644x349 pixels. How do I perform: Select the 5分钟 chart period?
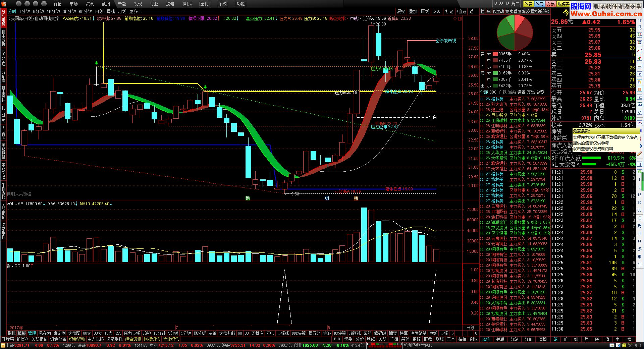pos(38,11)
